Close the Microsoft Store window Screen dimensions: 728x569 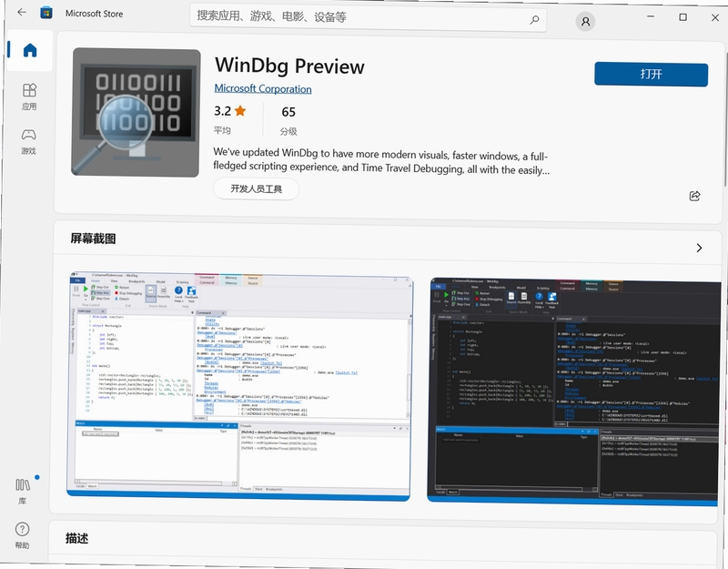[715, 17]
